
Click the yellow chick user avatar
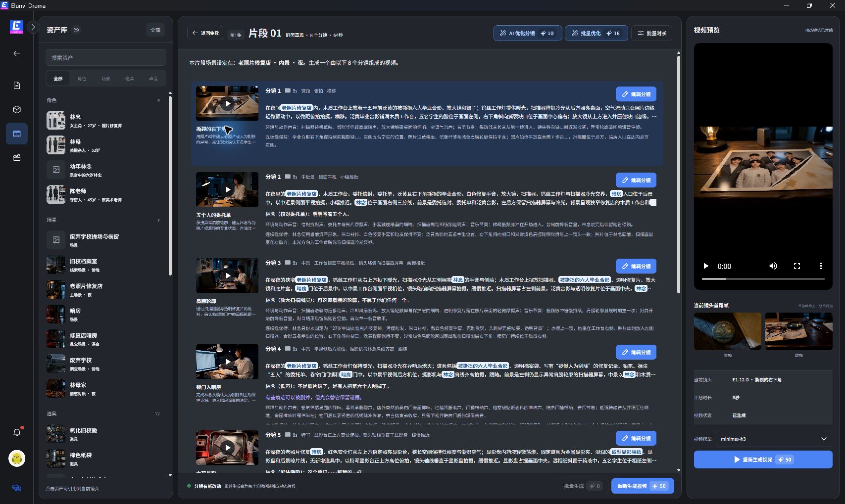[x=17, y=458]
